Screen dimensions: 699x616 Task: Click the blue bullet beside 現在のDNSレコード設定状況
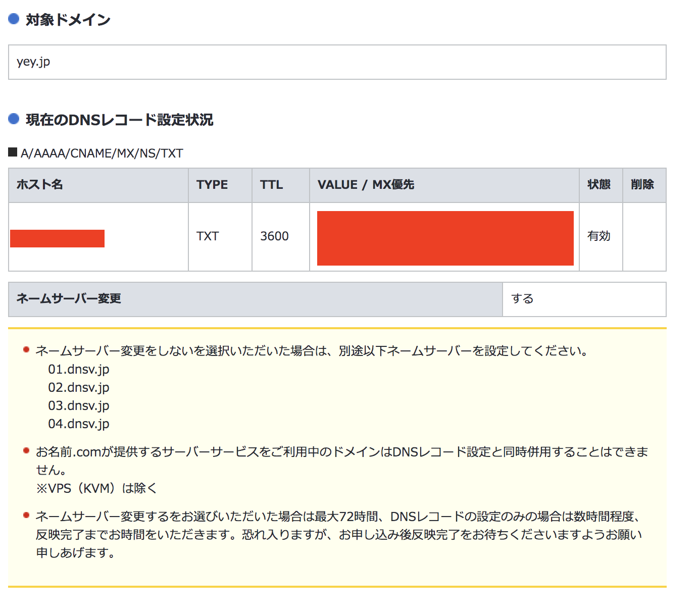pos(14,119)
